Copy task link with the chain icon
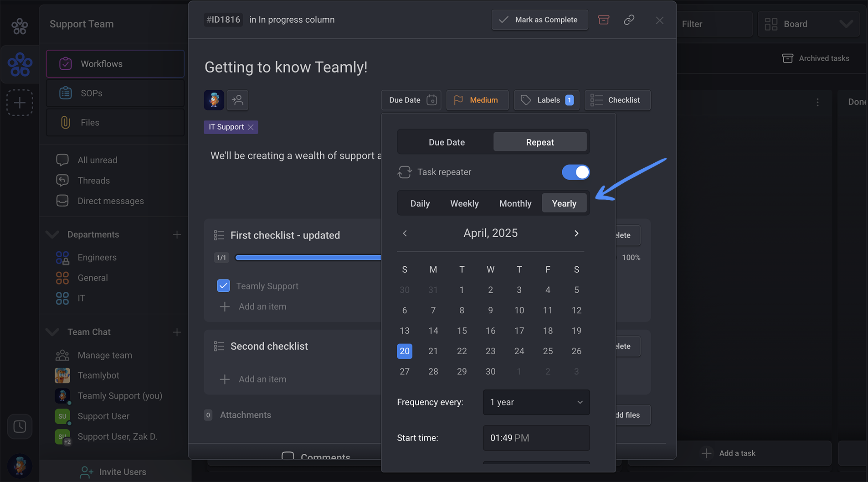Image resolution: width=868 pixels, height=482 pixels. [x=629, y=20]
